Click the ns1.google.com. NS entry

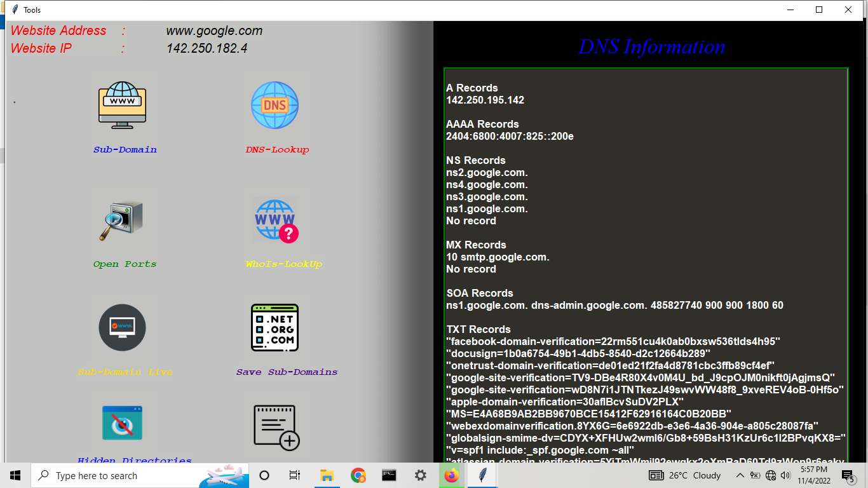[x=487, y=208]
